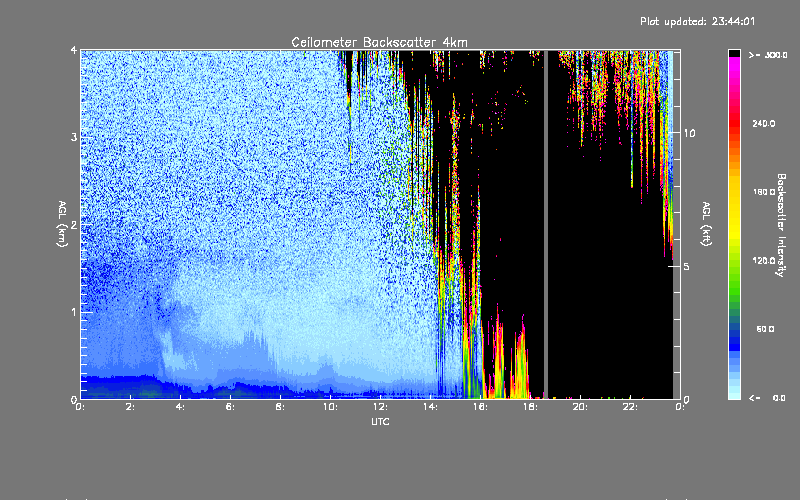Viewport: 800px width, 500px height.
Task: Click the '20:' x-axis tick label
Action: point(580,407)
